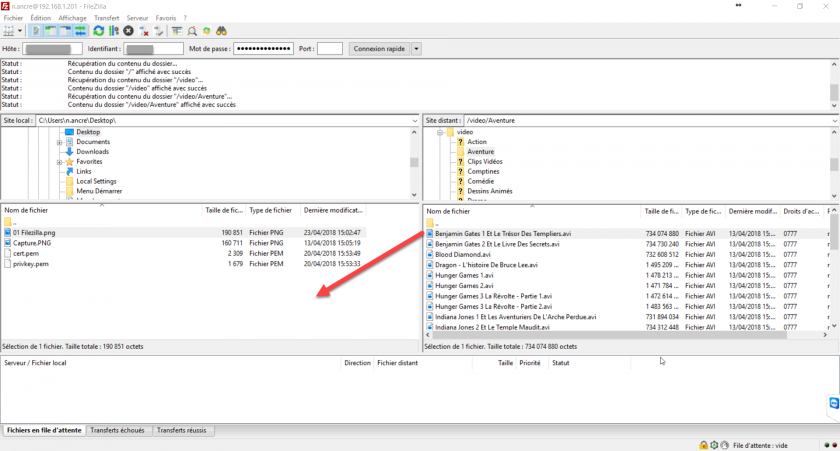Select Menu Démarrer in the local tree
Viewport: 840px width, 451px height.
(99, 191)
